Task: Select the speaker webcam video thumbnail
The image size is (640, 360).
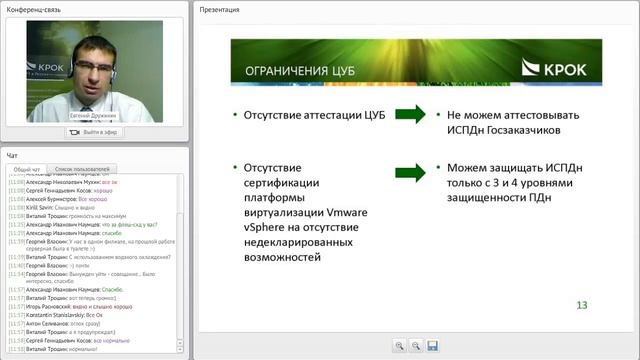Action: [x=95, y=71]
